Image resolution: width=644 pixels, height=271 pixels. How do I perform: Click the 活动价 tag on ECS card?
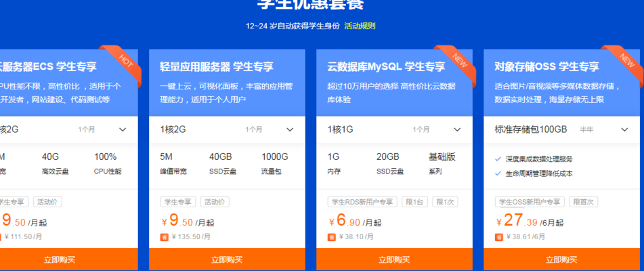coord(47,202)
